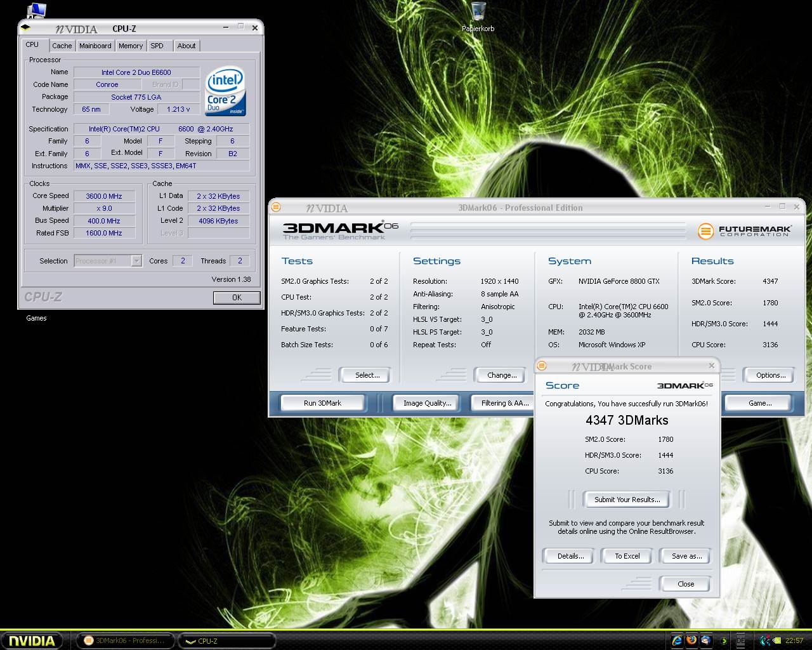Click the 3DMark06 title bar orange icon

pyautogui.click(x=276, y=207)
